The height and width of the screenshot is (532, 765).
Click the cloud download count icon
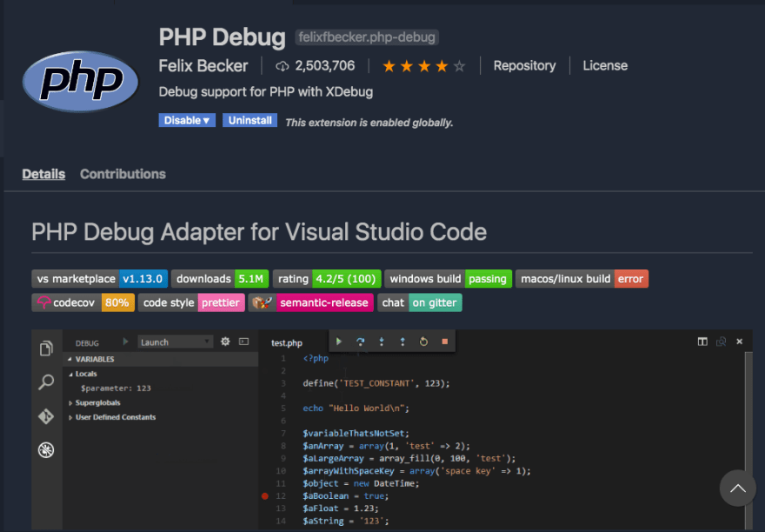point(282,66)
